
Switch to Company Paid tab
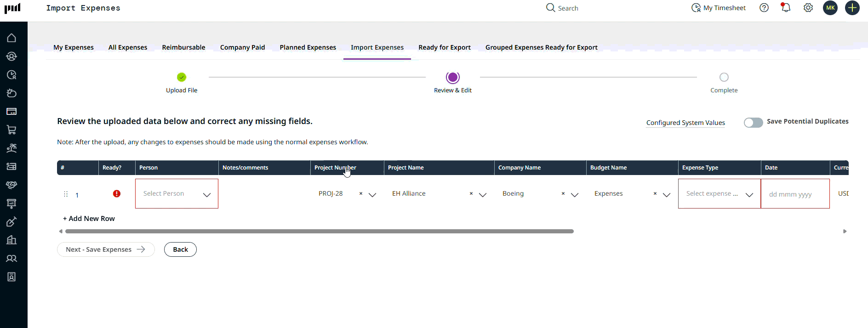tap(242, 47)
